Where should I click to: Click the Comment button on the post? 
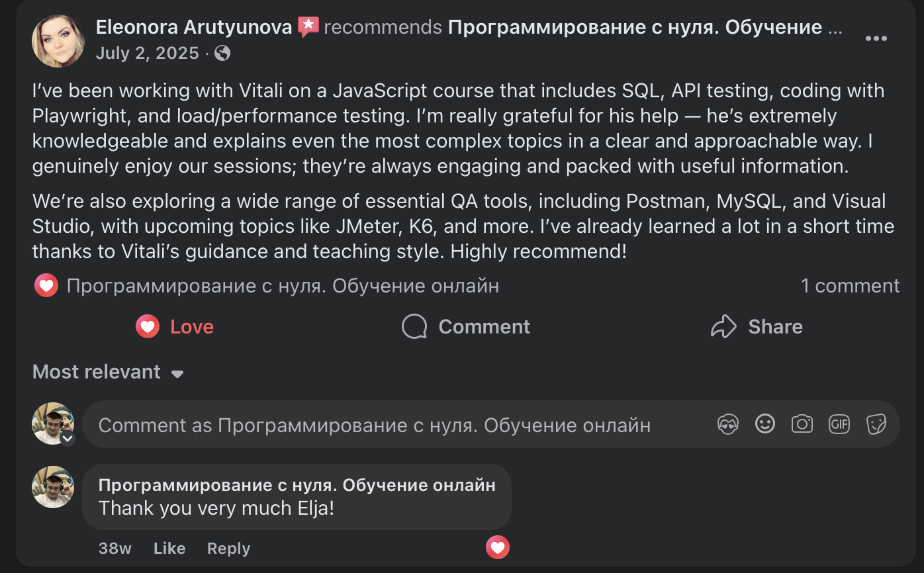[466, 326]
